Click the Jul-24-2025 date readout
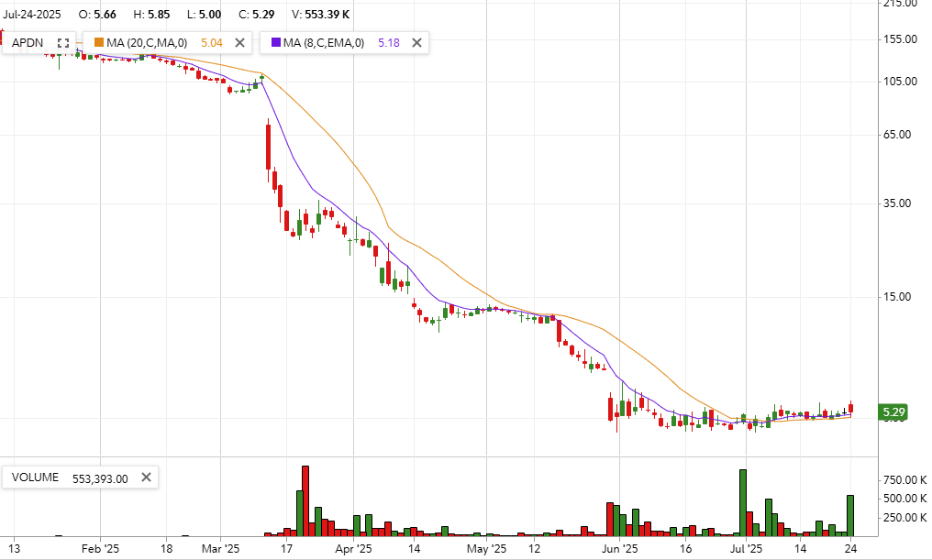The image size is (932, 560). click(x=31, y=15)
